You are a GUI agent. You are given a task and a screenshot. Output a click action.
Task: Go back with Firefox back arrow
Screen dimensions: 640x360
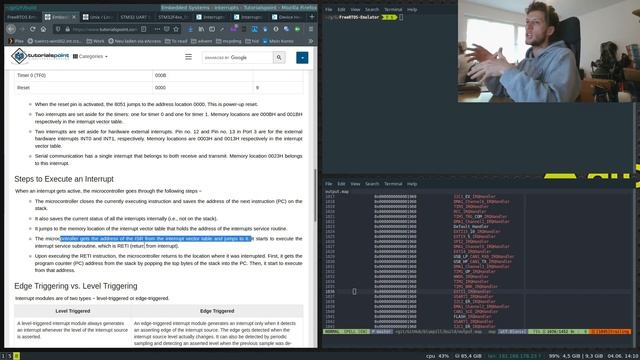pos(11,29)
